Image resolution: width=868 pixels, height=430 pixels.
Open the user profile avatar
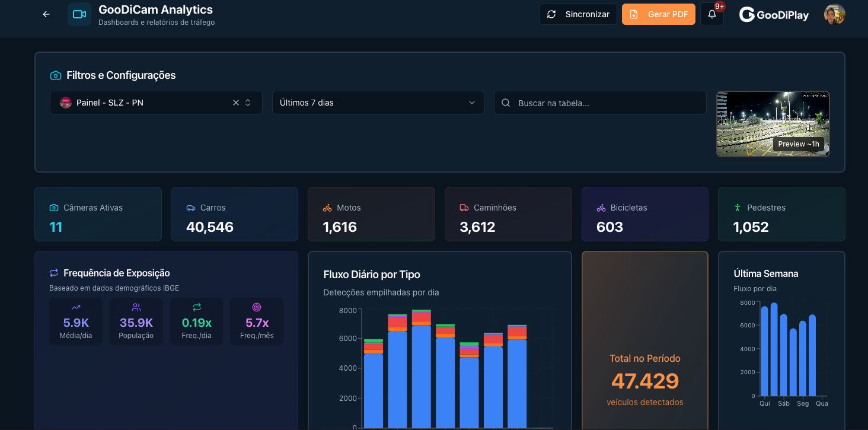835,14
